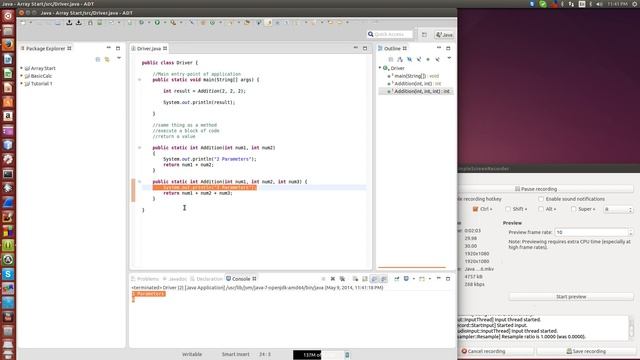Launch Firefox from the Ubuntu launcher

click(x=8, y=44)
